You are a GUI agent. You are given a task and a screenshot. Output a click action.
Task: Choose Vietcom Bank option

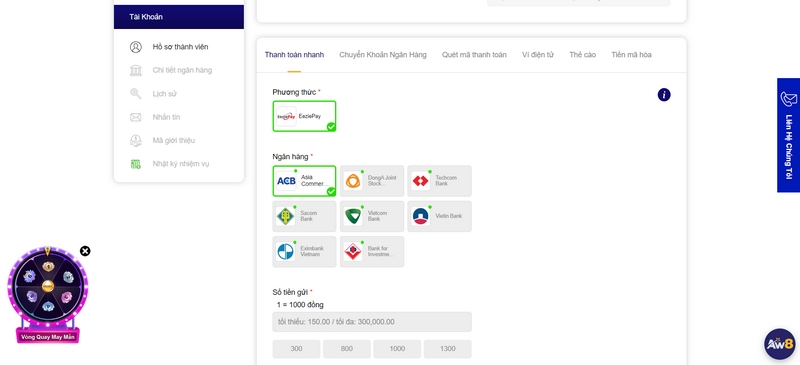click(x=372, y=216)
